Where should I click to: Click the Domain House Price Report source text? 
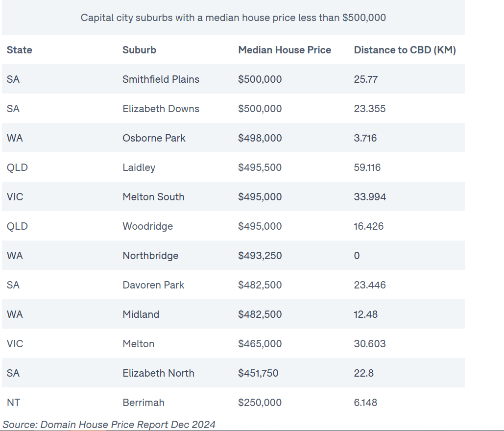click(x=109, y=425)
